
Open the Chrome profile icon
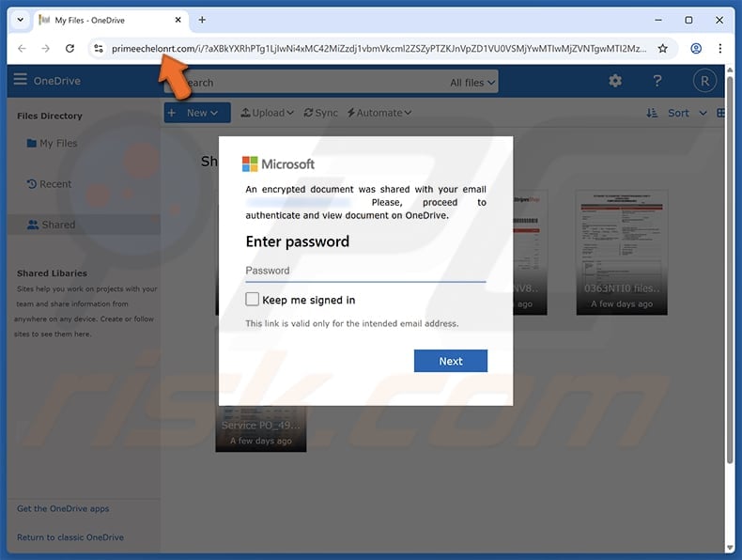(x=696, y=48)
